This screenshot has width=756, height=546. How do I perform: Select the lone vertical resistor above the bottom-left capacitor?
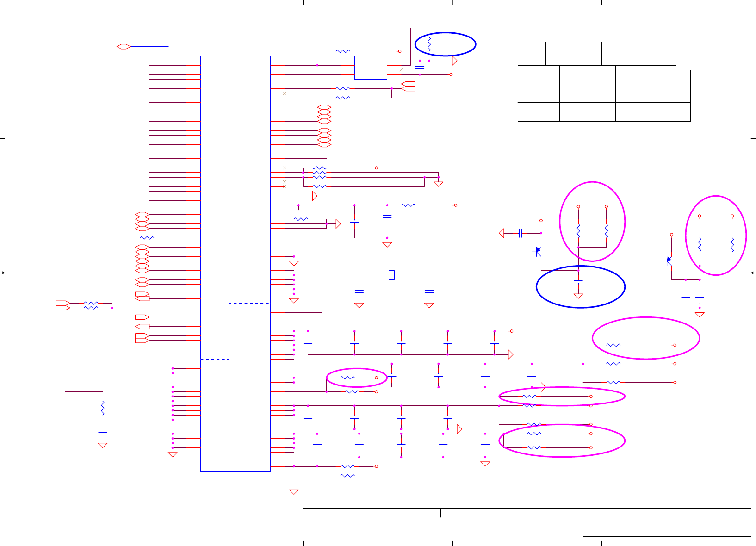(x=103, y=408)
